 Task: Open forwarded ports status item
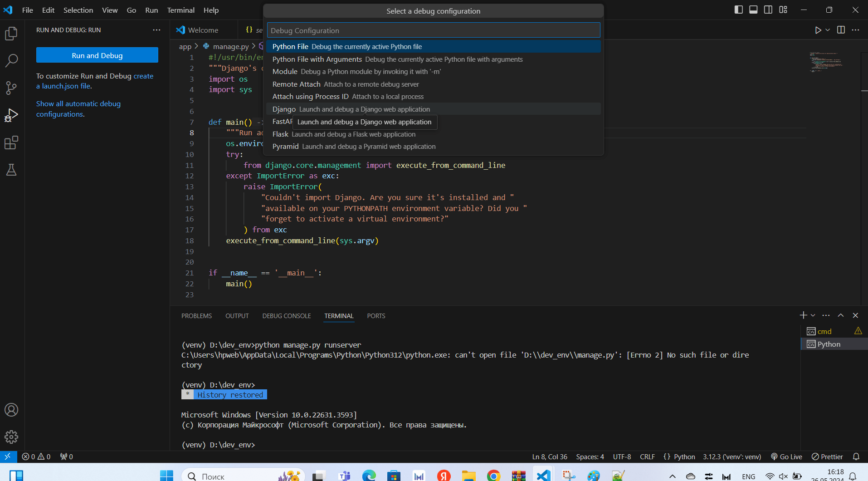(66, 456)
